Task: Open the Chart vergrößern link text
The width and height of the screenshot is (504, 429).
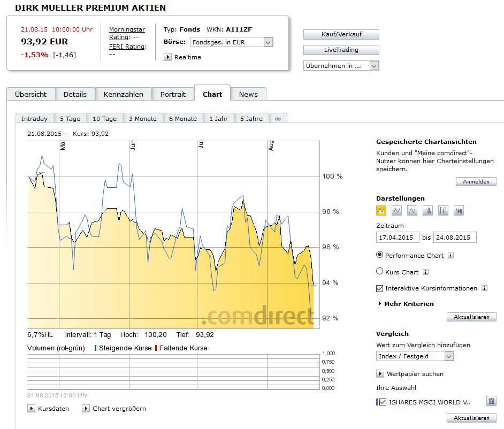Action: pos(119,409)
